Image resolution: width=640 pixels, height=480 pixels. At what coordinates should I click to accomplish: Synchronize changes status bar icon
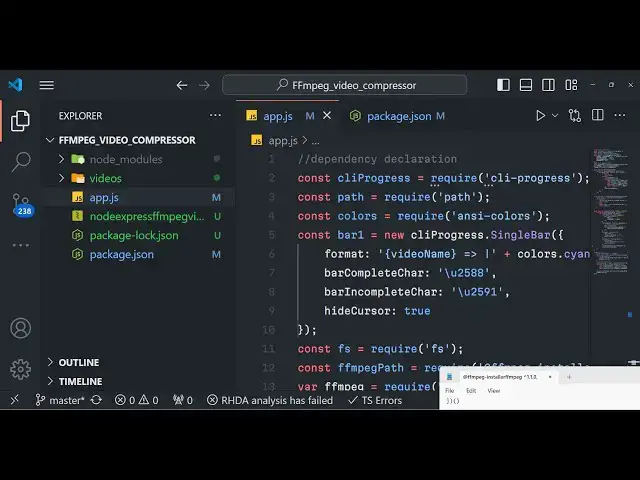[96, 400]
